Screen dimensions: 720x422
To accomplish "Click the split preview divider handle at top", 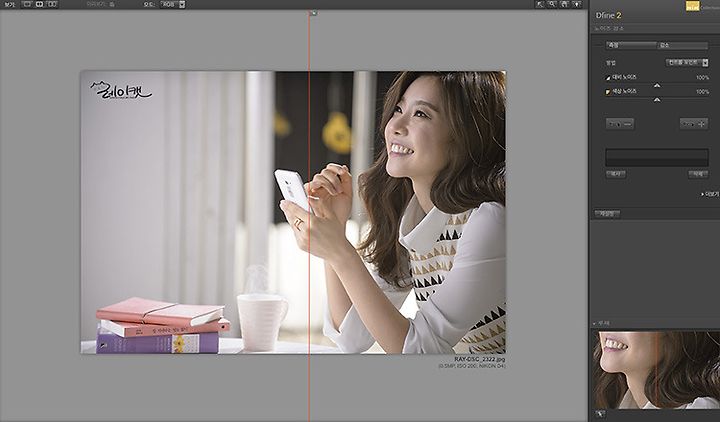I will click(x=314, y=13).
